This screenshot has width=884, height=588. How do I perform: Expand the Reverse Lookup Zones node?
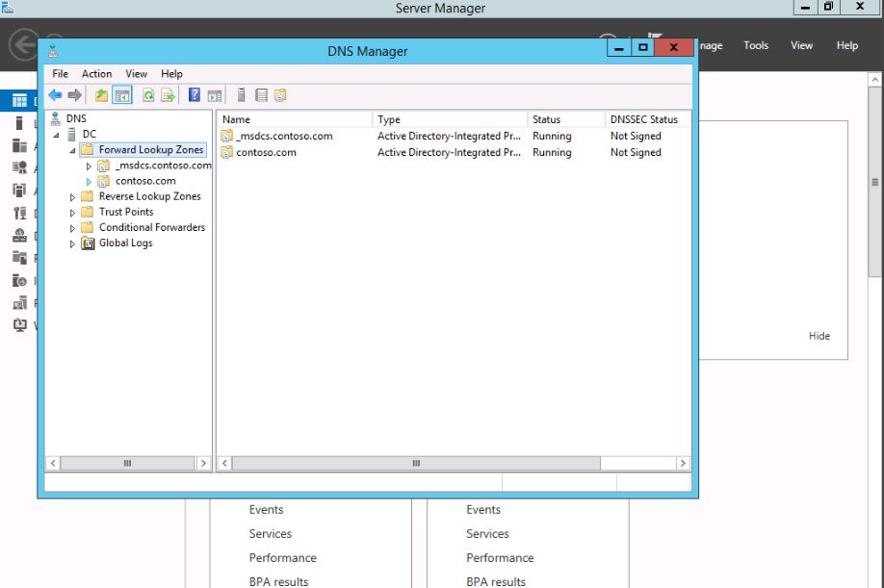click(72, 197)
